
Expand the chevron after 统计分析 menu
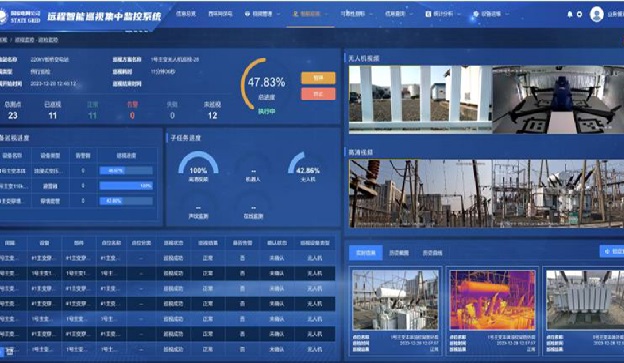[x=459, y=14]
